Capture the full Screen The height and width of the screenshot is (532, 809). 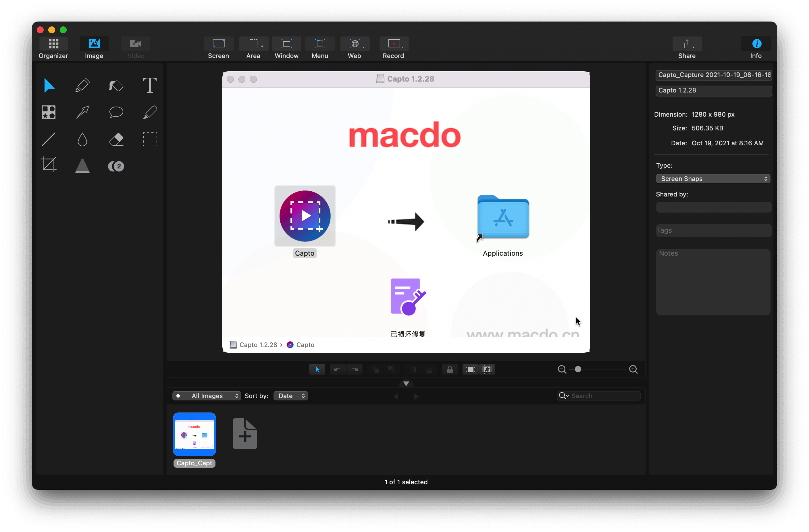(x=219, y=48)
